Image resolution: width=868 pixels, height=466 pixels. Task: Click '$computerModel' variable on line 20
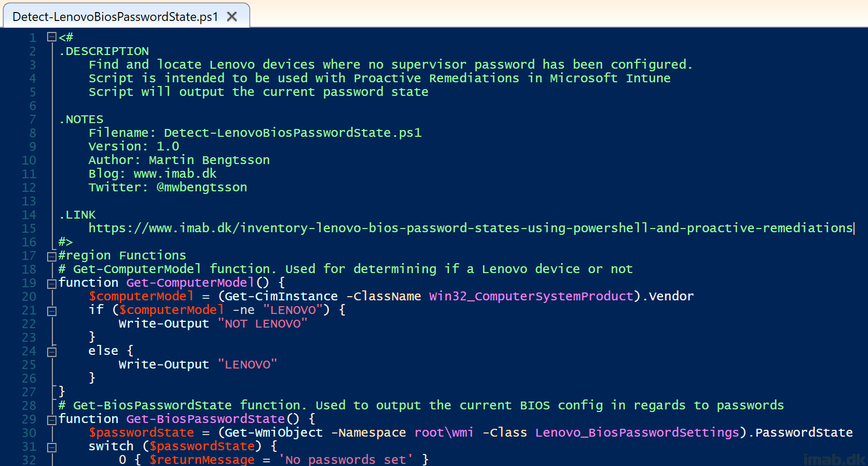tap(141, 296)
